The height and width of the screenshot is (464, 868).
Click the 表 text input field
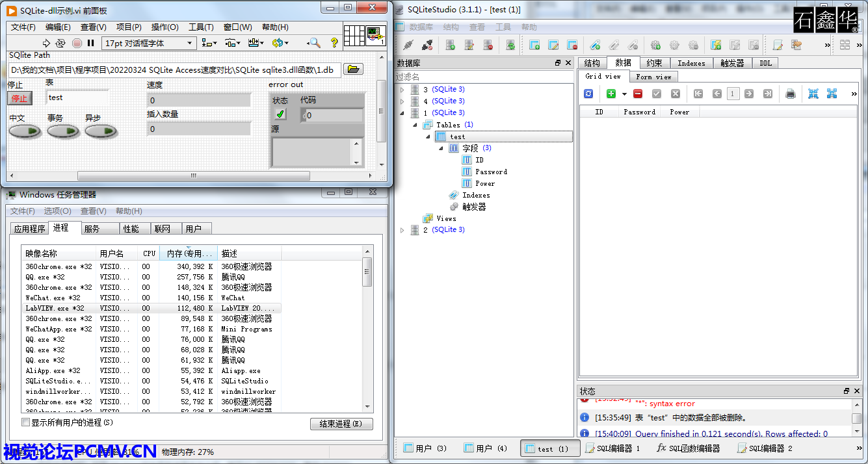(77, 97)
